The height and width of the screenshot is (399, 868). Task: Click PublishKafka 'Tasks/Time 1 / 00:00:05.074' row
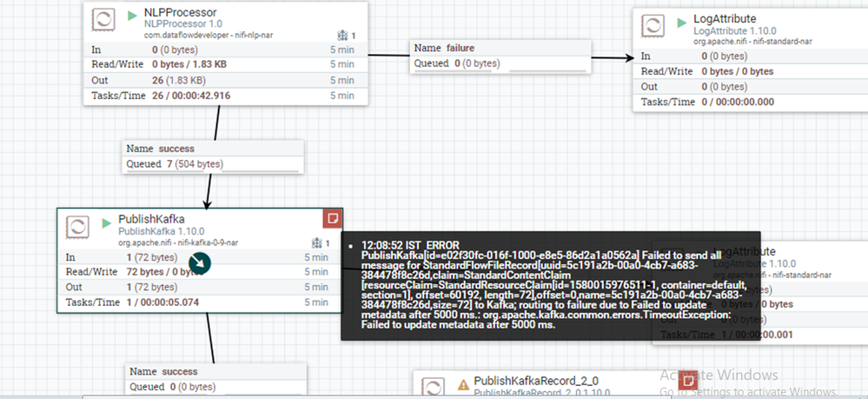pos(200,302)
